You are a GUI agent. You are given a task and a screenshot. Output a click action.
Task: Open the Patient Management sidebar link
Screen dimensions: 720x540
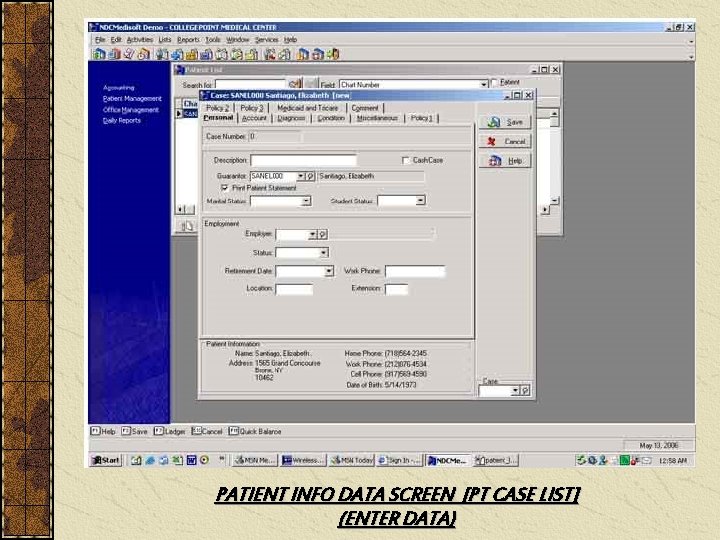132,99
